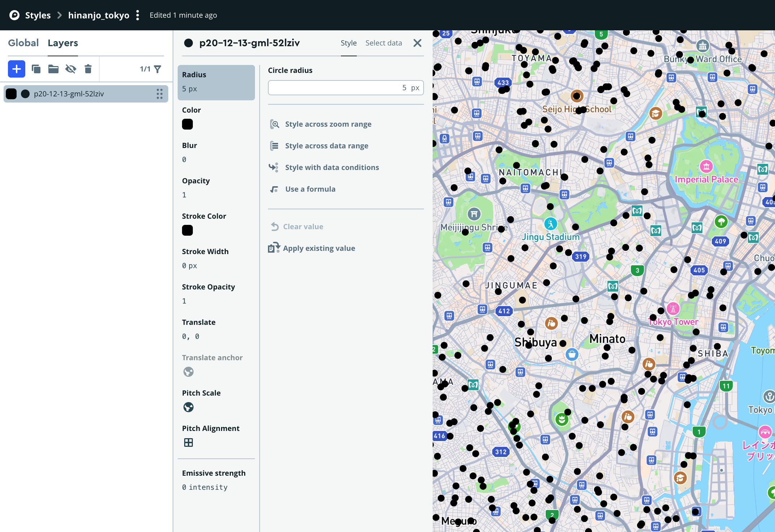Select Style across zoom range
Viewport: 775px width, 532px height.
pyautogui.click(x=328, y=124)
